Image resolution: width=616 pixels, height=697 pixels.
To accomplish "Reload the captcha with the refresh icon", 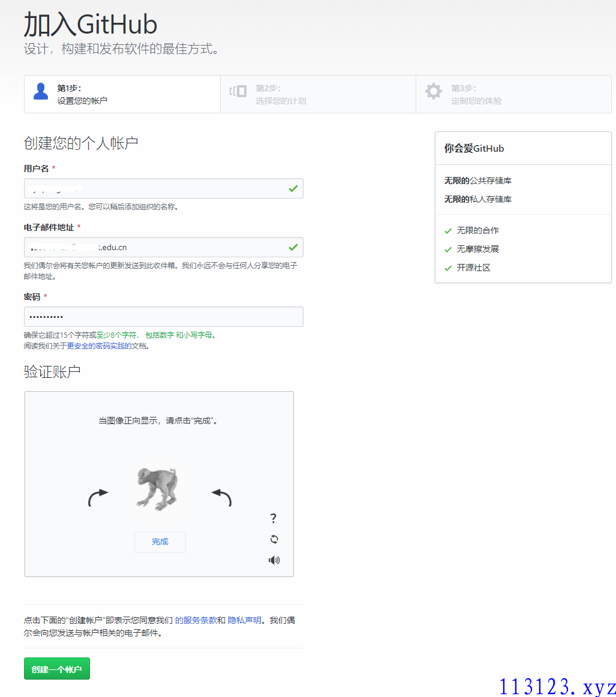I will [x=274, y=539].
